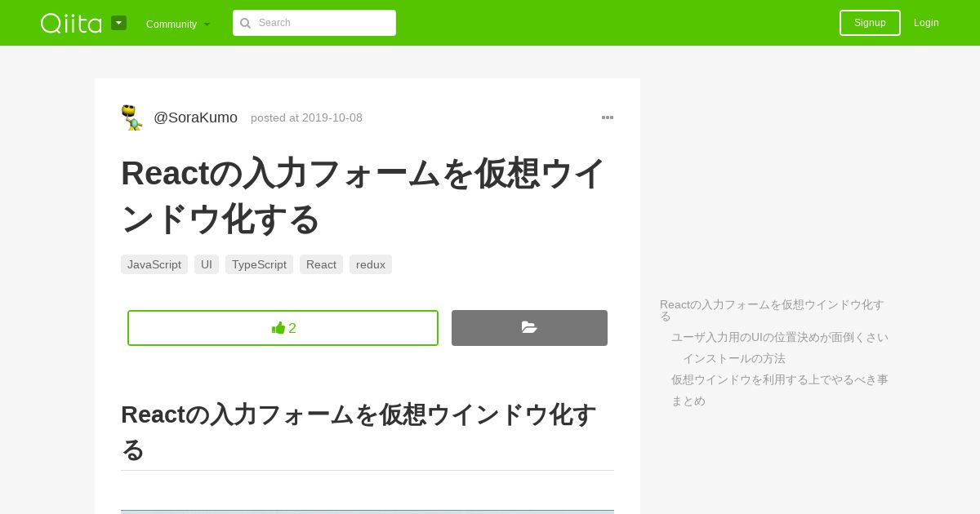Go to インストールの方法 section
The height and width of the screenshot is (514, 980).
coord(734,358)
